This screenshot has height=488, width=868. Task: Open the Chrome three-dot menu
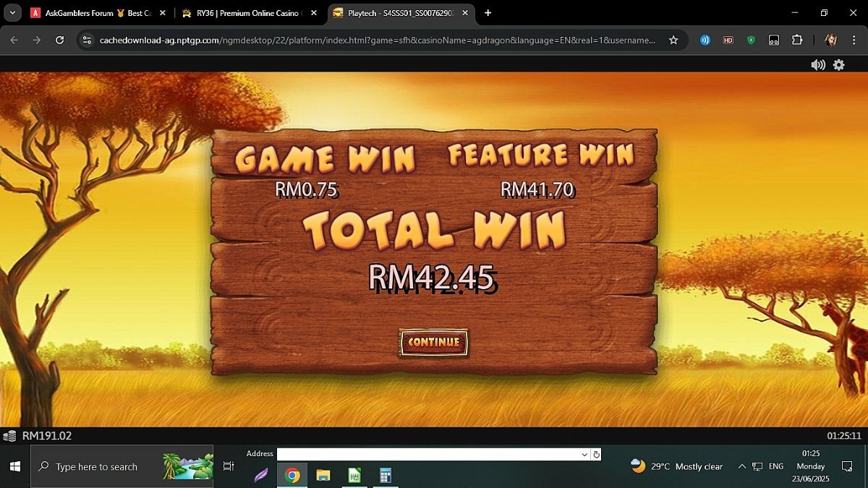[x=854, y=40]
